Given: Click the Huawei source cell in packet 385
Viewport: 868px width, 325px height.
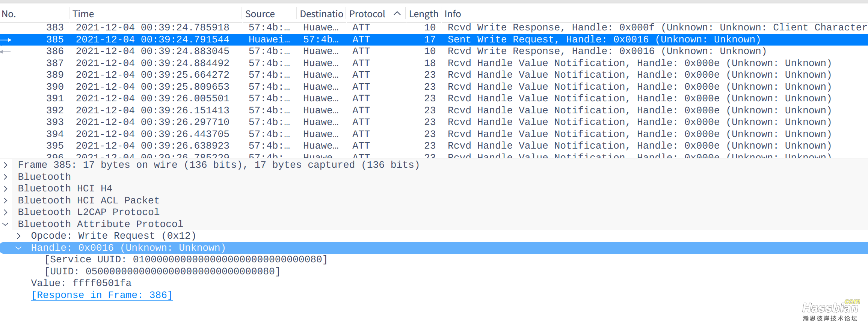Looking at the screenshot, I should tap(269, 39).
